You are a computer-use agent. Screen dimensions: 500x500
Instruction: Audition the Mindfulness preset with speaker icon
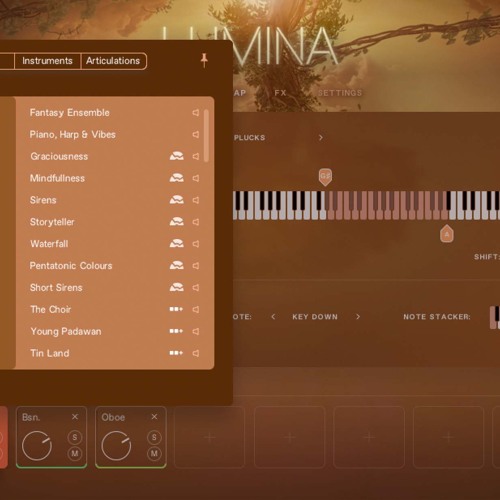(x=196, y=178)
